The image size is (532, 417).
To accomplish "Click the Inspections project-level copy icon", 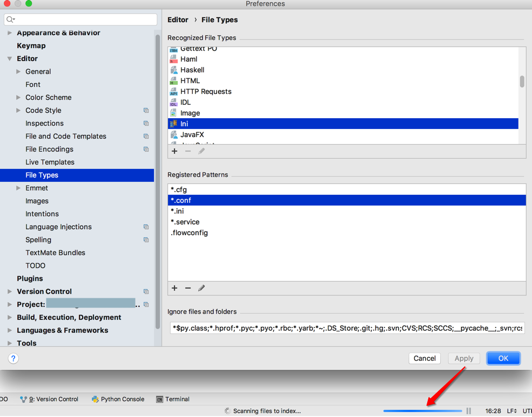I will pos(146,124).
